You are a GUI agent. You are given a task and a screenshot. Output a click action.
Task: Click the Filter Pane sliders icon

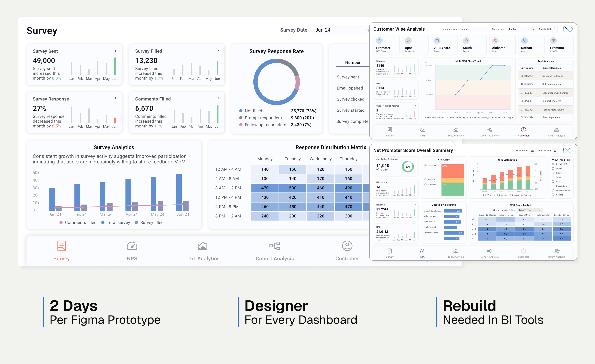[x=532, y=150]
